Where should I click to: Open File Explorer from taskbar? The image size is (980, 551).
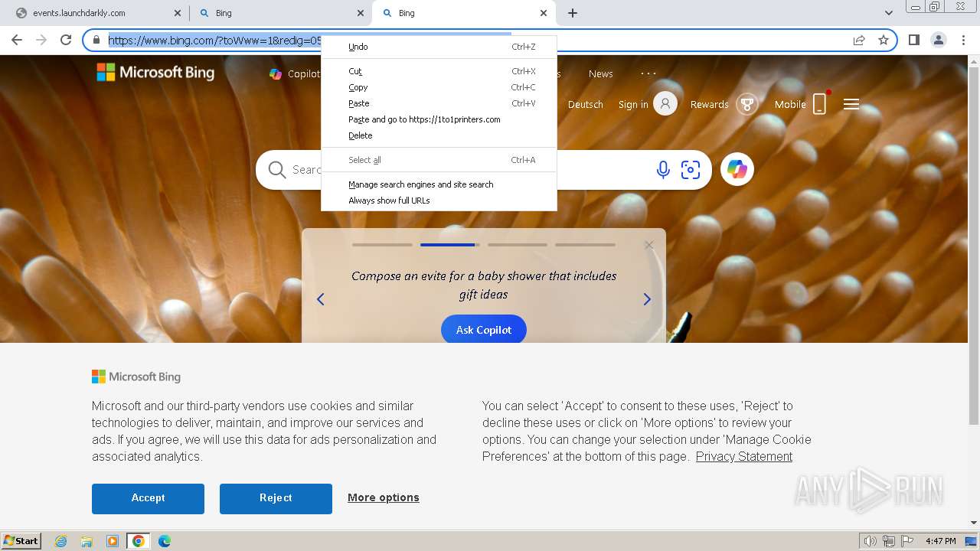(87, 541)
